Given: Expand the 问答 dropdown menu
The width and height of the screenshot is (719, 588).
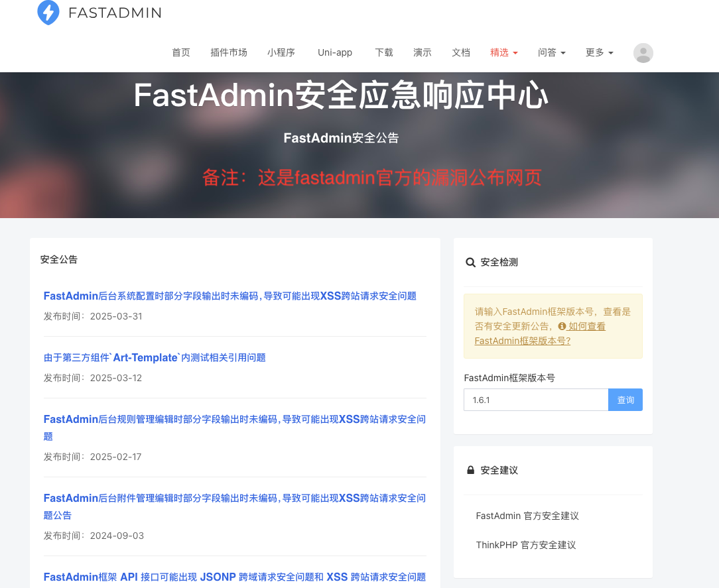Looking at the screenshot, I should point(551,52).
